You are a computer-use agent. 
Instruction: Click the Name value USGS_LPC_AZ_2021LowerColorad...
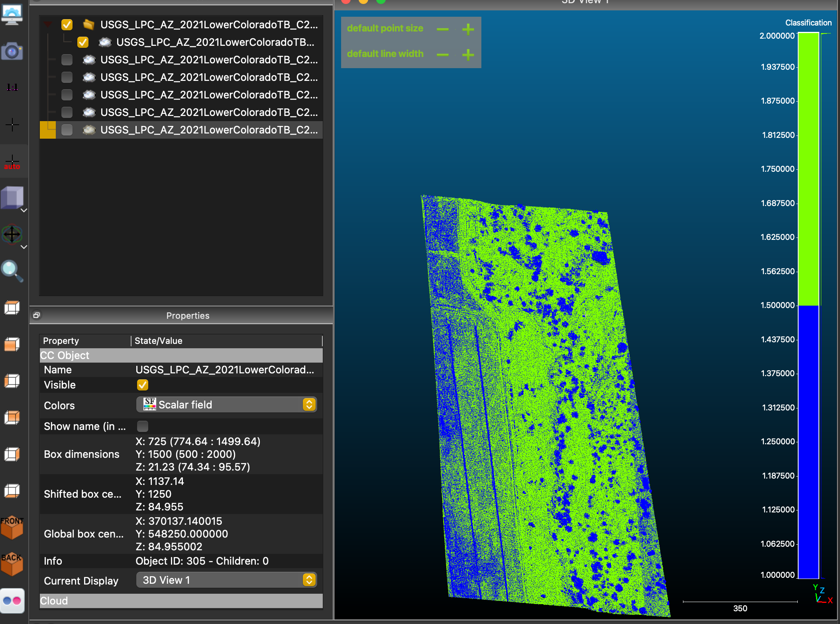tap(225, 370)
